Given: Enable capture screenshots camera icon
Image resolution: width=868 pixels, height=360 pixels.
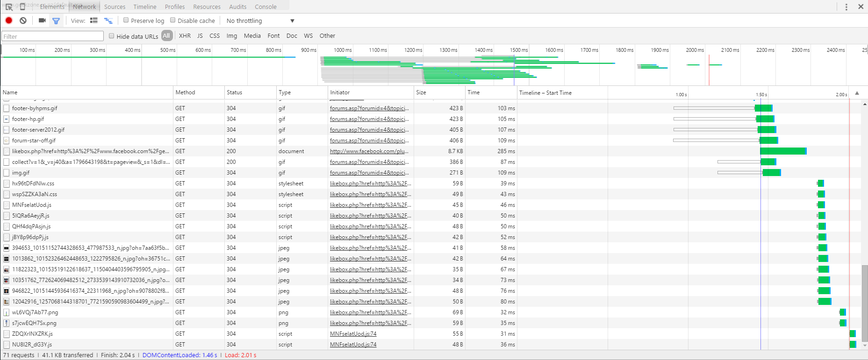Looking at the screenshot, I should 42,21.
